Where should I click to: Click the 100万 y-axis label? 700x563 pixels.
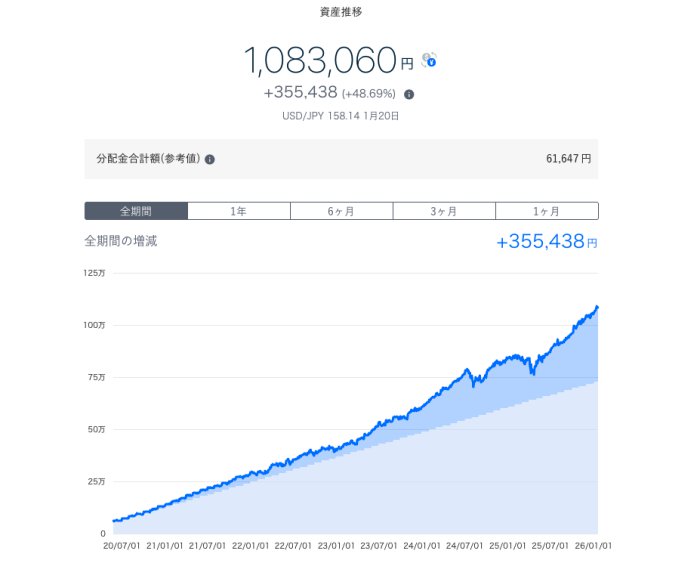pyautogui.click(x=96, y=325)
